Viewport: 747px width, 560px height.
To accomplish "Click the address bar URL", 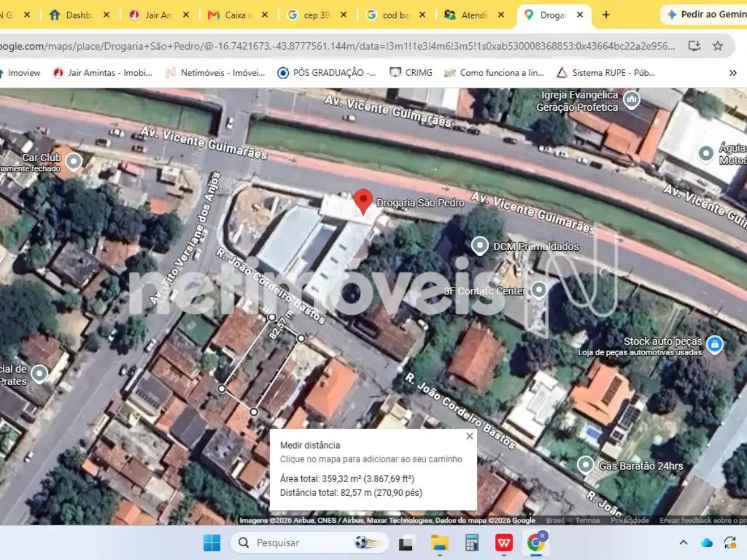I will pyautogui.click(x=337, y=46).
